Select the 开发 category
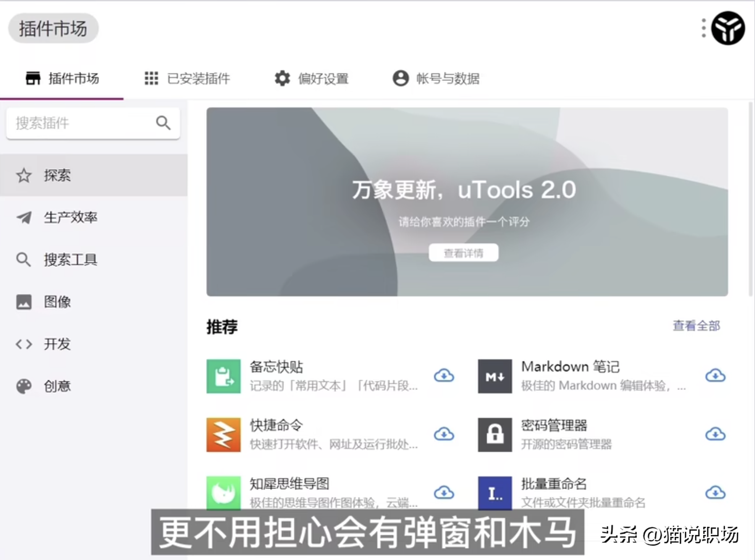 94,344
